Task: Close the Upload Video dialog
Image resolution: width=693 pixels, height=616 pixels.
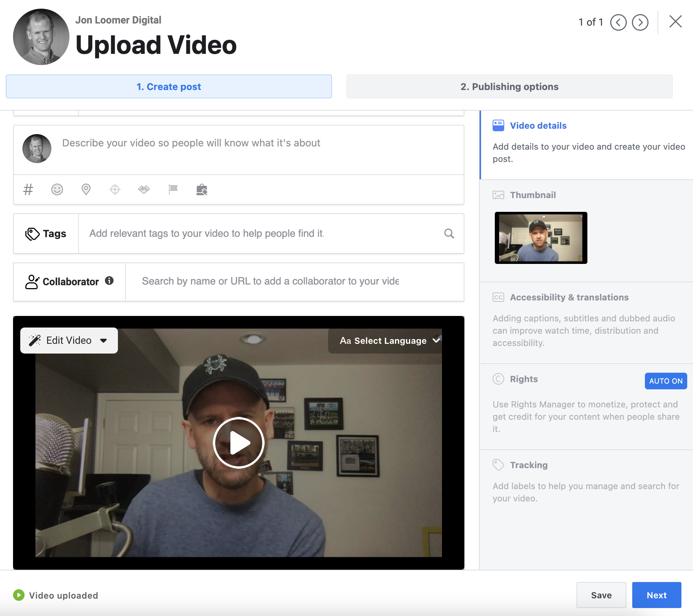Action: point(676,21)
